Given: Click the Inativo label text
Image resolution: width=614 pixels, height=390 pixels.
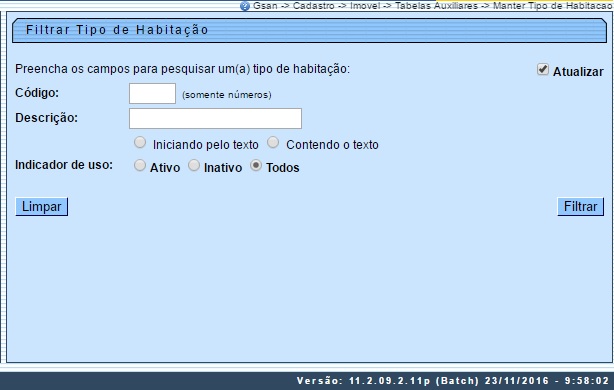Looking at the screenshot, I should pos(223,168).
